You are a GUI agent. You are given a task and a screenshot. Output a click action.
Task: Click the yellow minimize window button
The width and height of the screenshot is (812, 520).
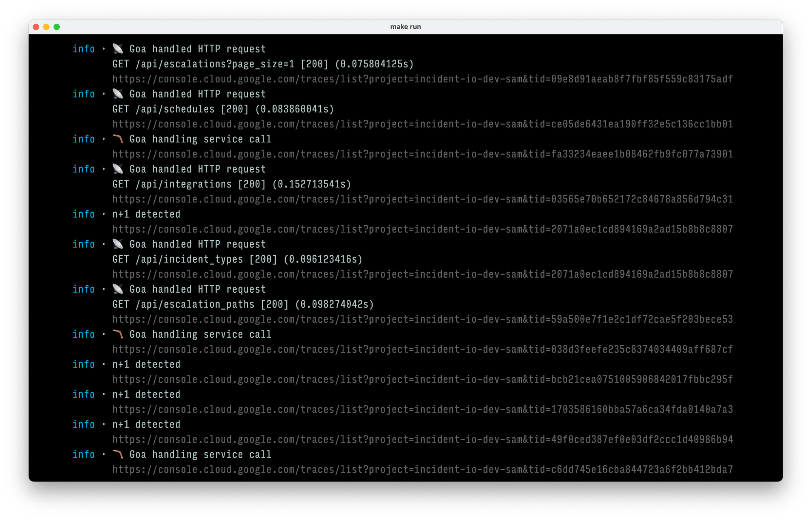[x=46, y=27]
